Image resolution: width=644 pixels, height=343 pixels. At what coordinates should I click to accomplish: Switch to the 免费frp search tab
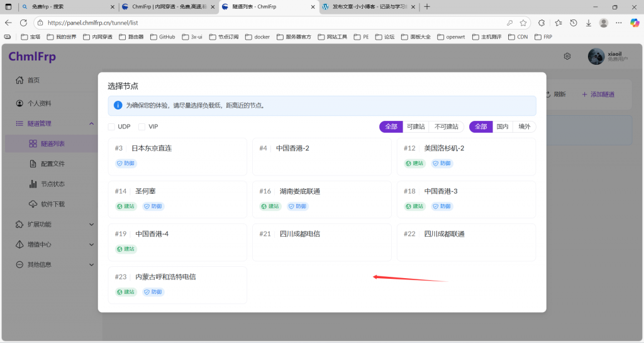63,7
